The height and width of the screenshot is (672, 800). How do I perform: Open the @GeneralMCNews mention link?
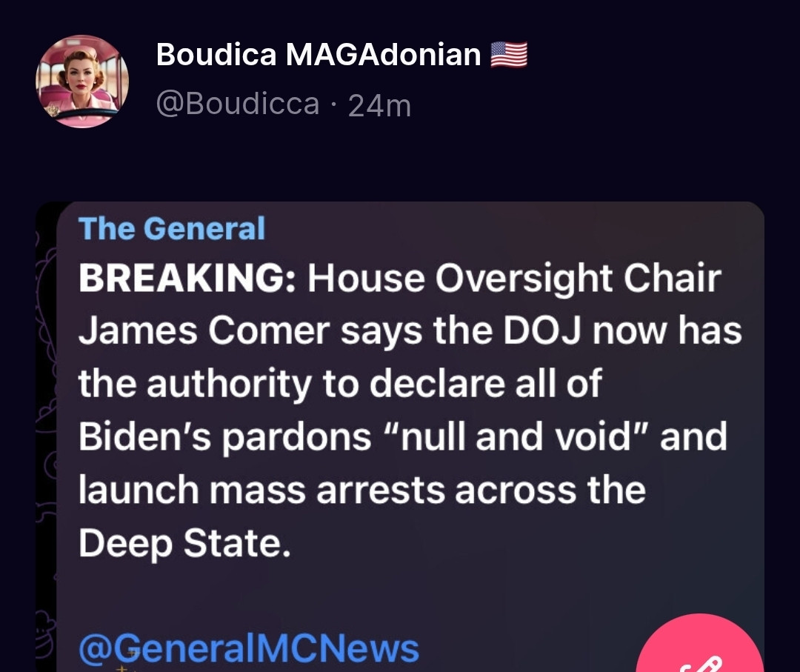point(249,648)
